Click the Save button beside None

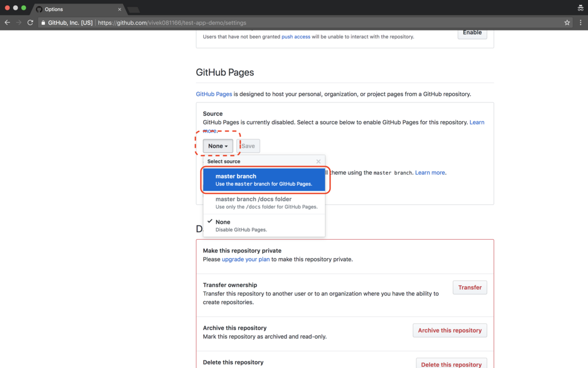(248, 146)
